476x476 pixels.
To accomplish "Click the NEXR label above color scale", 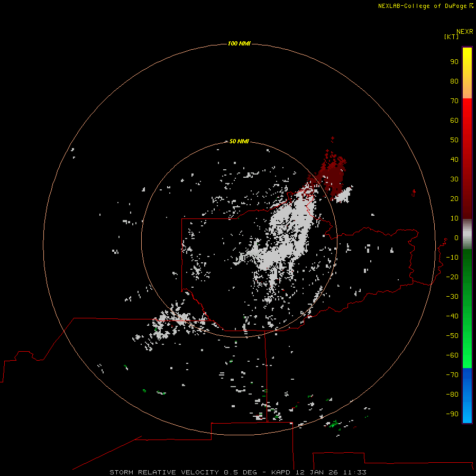I will pyautogui.click(x=464, y=32).
